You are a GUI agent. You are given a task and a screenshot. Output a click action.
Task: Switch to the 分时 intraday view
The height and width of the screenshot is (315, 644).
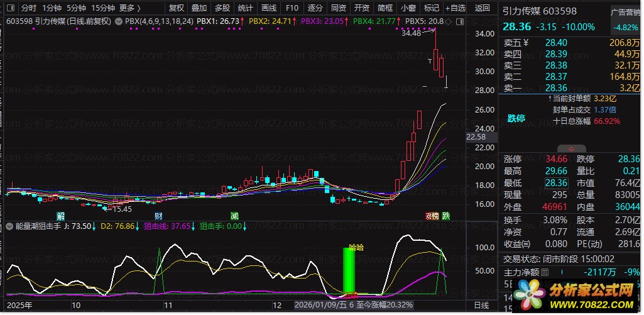pyautogui.click(x=29, y=8)
